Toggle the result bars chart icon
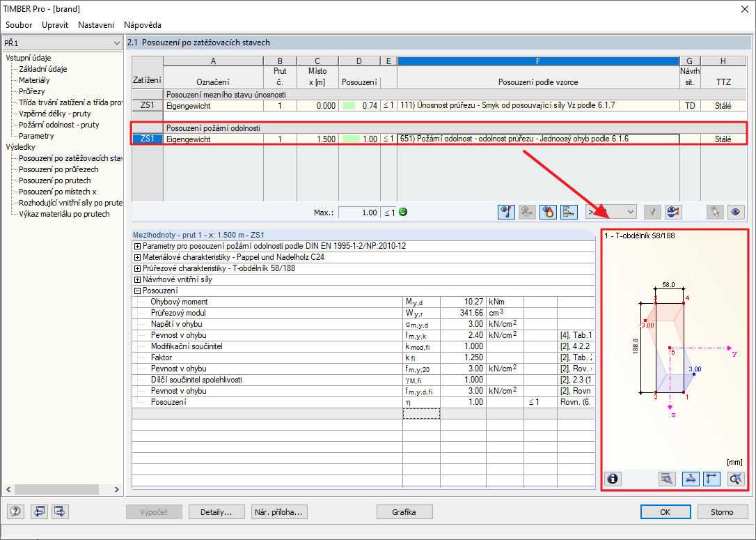756x540 pixels. 569,212
